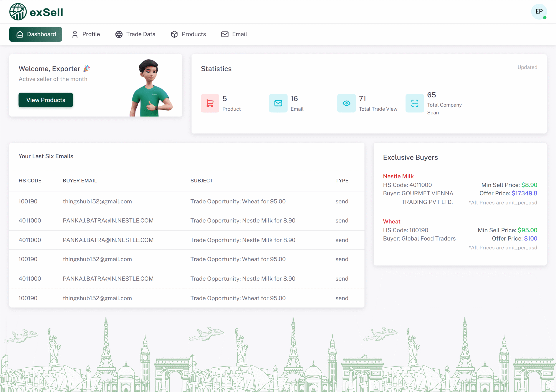556x392 pixels.
Task: Click the Total Company Scan icon
Action: (415, 103)
